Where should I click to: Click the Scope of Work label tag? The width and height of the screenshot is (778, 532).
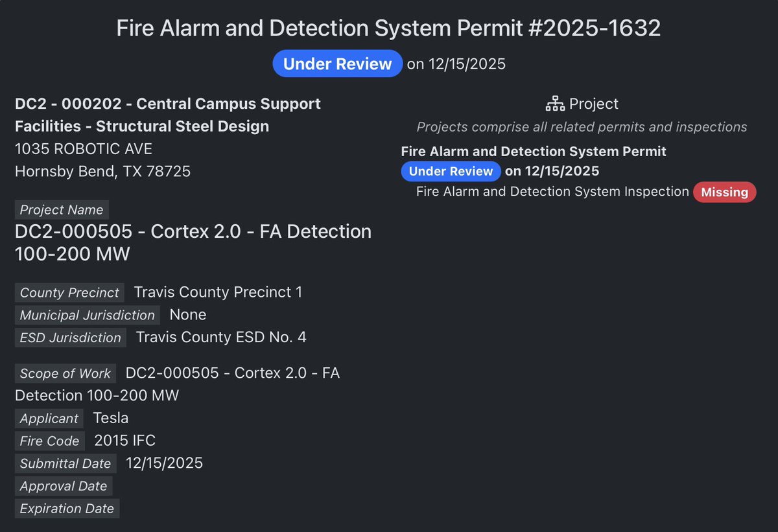tap(65, 373)
